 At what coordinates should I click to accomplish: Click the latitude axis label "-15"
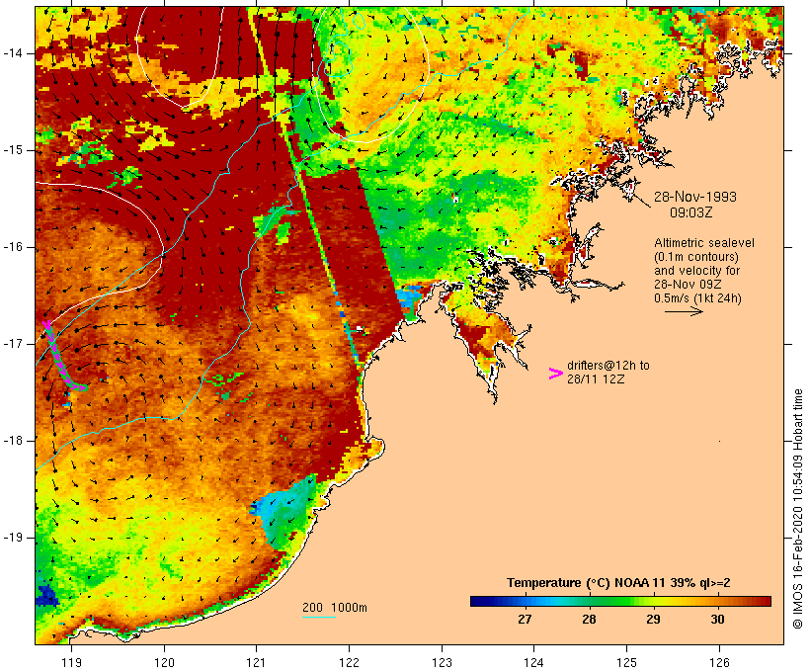point(13,150)
